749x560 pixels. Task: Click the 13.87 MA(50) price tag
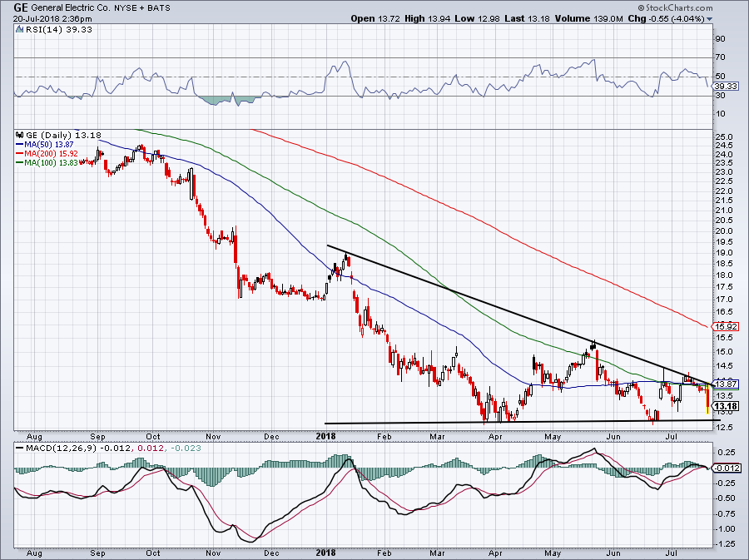coord(726,384)
